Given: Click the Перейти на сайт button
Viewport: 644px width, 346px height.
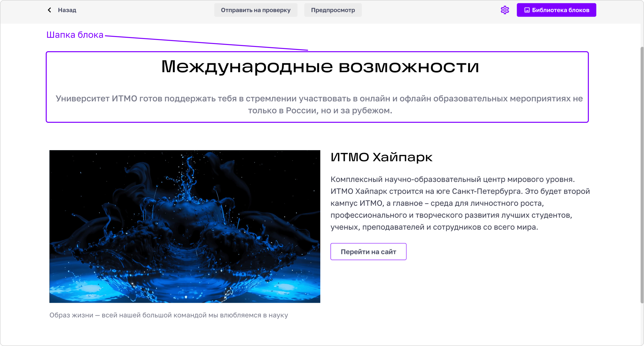Looking at the screenshot, I should (x=368, y=252).
